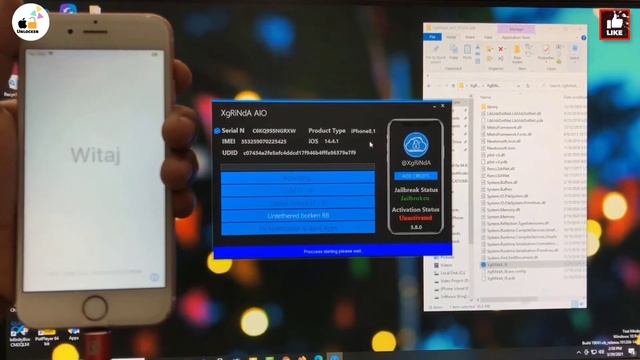Viewport: 640px width, 360px height.
Task: Click the taskbar clock showing 2:38 PM
Action: click(x=615, y=351)
